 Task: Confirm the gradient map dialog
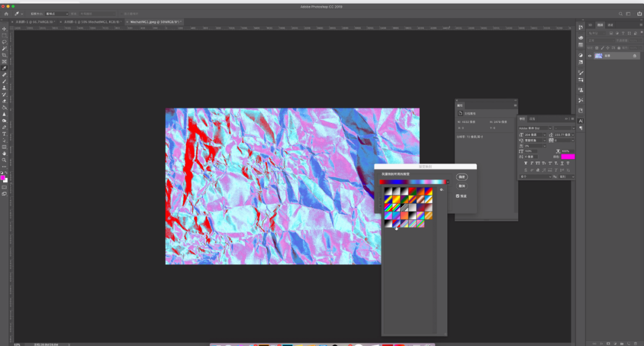click(x=462, y=177)
